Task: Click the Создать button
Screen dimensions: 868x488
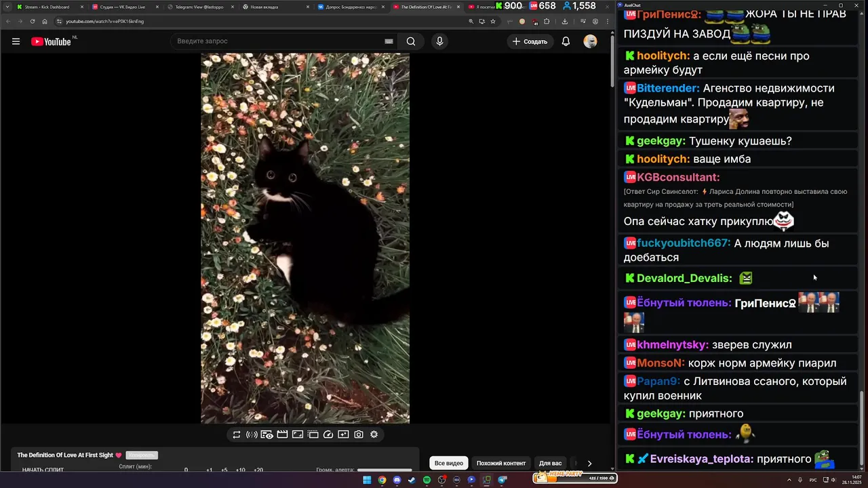Action: [530, 41]
